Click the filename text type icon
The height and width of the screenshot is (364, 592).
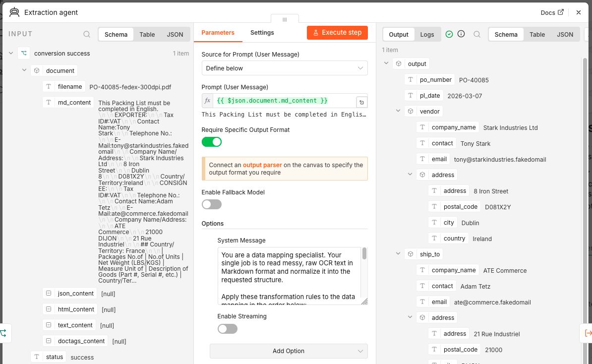click(x=48, y=86)
